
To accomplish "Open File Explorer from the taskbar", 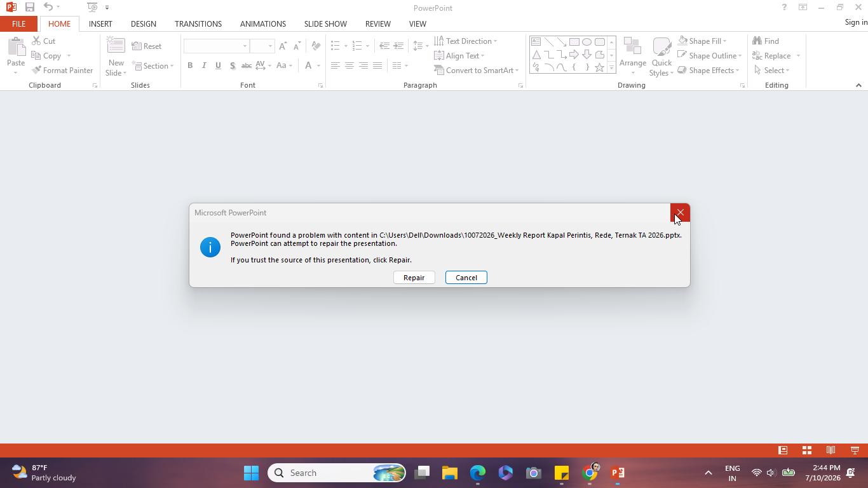I will [450, 473].
